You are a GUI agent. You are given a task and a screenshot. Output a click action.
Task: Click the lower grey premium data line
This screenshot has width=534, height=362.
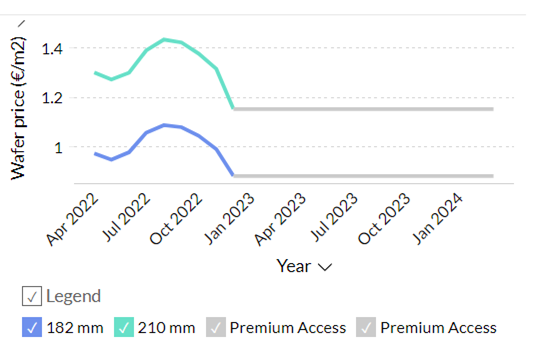(363, 176)
